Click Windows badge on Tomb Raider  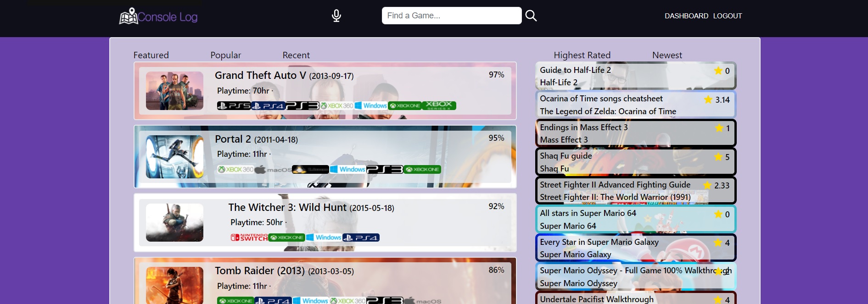coord(310,301)
